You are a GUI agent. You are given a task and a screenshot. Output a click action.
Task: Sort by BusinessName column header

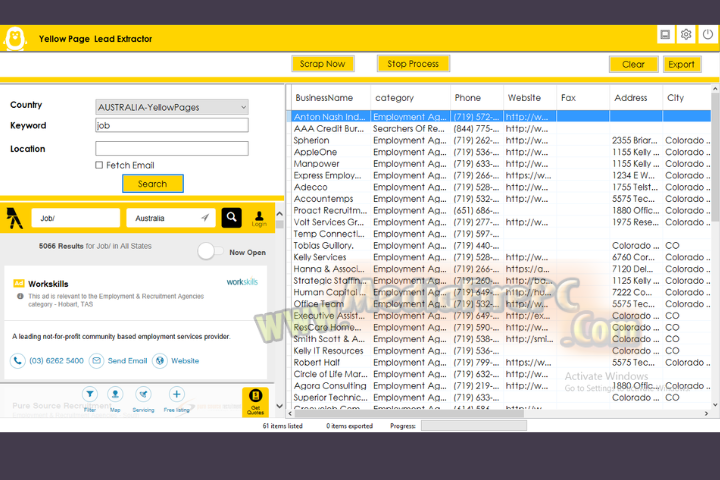click(330, 97)
